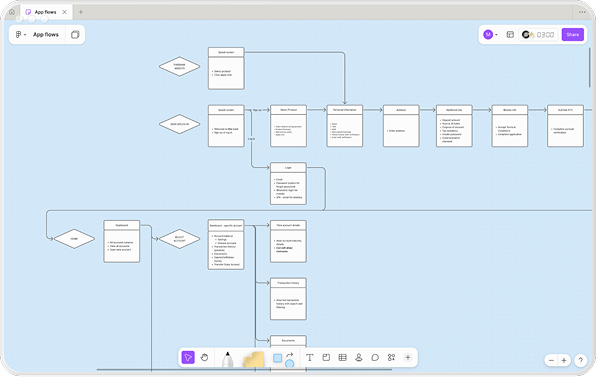Select the Transaction history box
Viewport: 596px width, 377px height.
tap(288, 299)
